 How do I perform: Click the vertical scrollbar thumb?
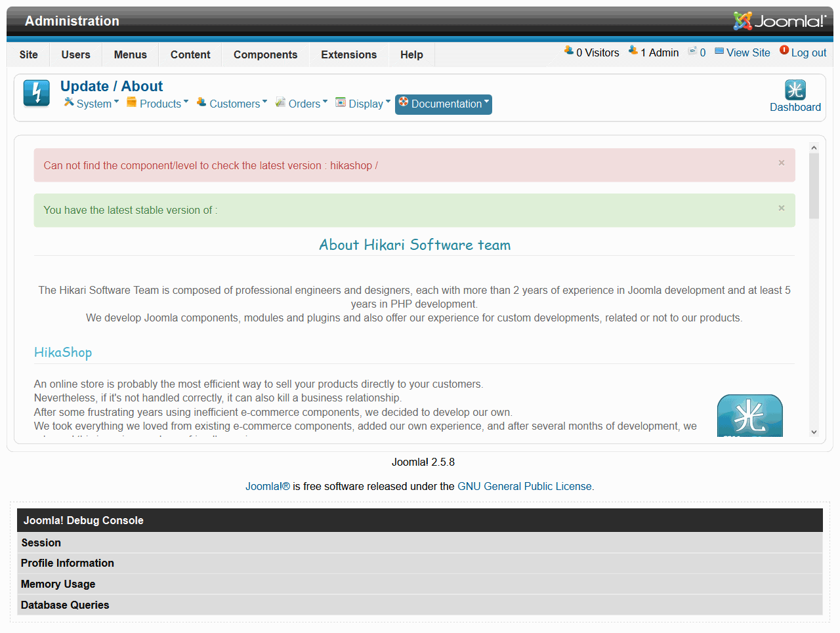pyautogui.click(x=814, y=186)
